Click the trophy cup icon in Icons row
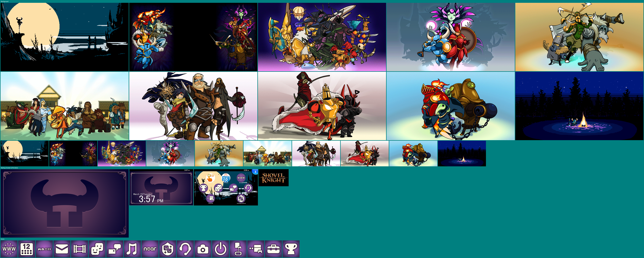 pos(291,249)
